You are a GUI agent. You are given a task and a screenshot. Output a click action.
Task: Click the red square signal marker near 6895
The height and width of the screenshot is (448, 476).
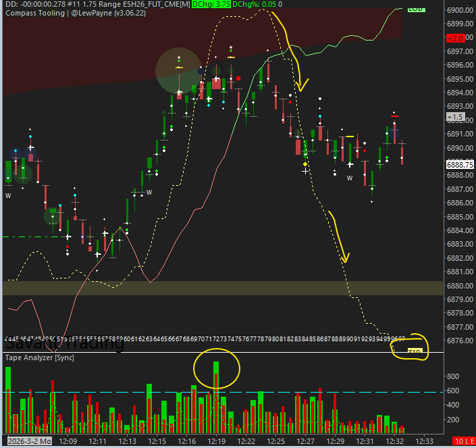click(238, 78)
